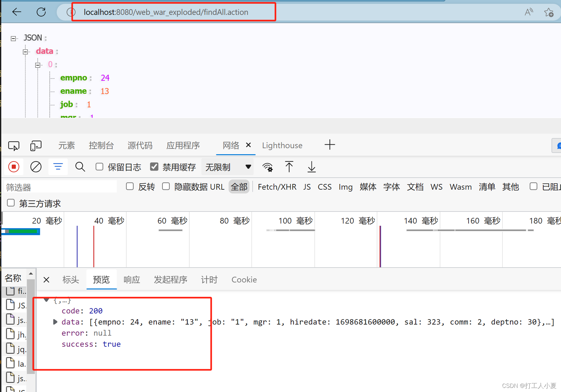Viewport: 561px width, 392px height.
Task: Check the 第三方请求 checkbox
Action: click(x=11, y=203)
